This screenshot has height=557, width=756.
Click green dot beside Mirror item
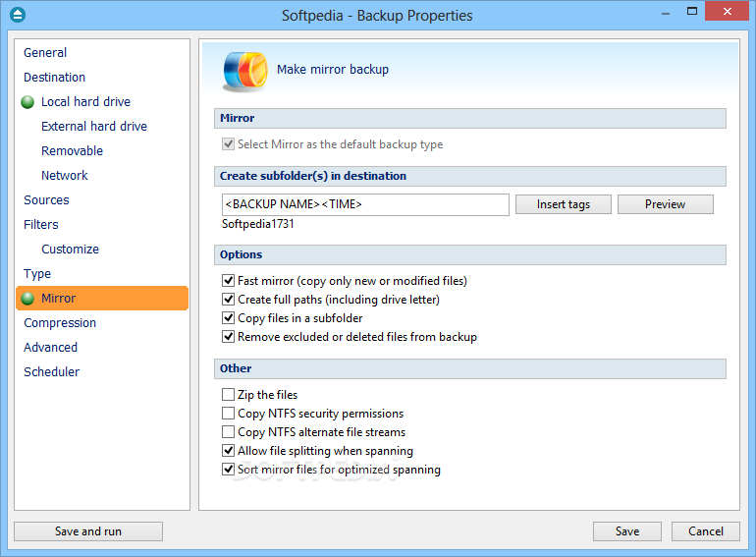(x=27, y=299)
